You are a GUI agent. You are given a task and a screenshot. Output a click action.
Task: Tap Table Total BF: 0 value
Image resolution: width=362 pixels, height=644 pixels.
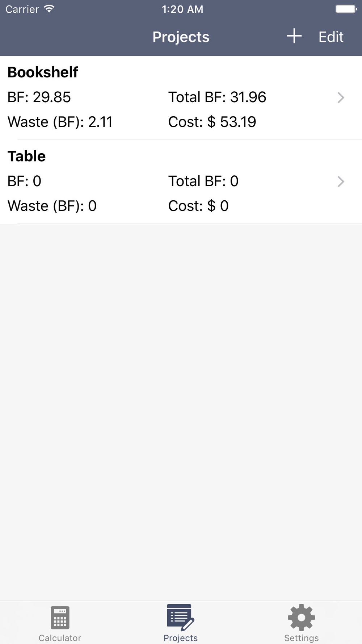[x=203, y=181]
